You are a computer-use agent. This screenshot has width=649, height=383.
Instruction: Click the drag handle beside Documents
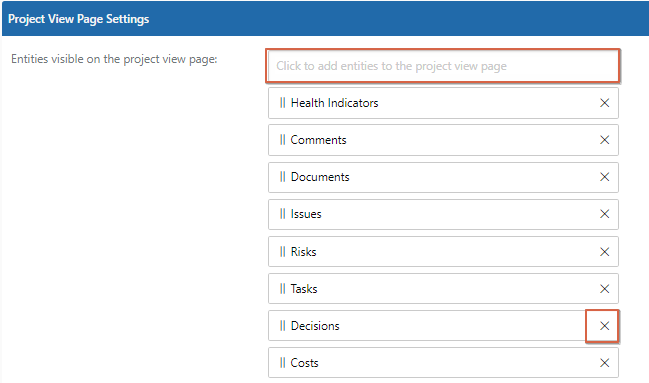click(282, 177)
